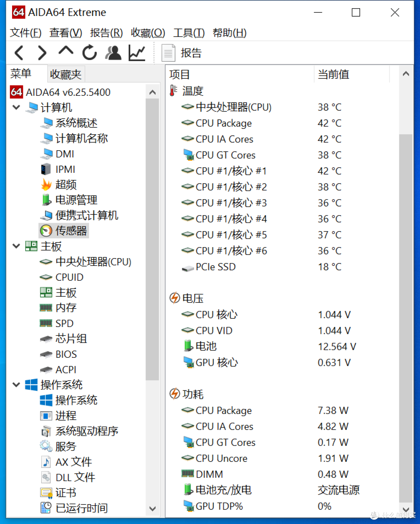Screen dimensions: 420x524
Task: Click the DIMM memory module icon
Action: tap(188, 473)
